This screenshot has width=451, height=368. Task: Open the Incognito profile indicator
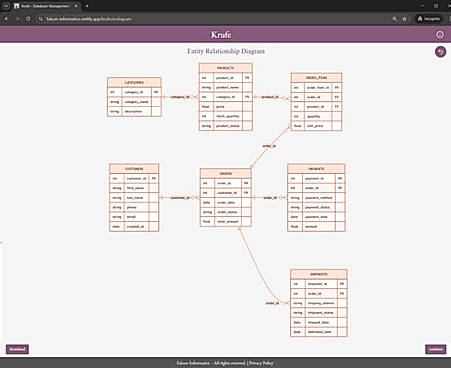pos(429,19)
